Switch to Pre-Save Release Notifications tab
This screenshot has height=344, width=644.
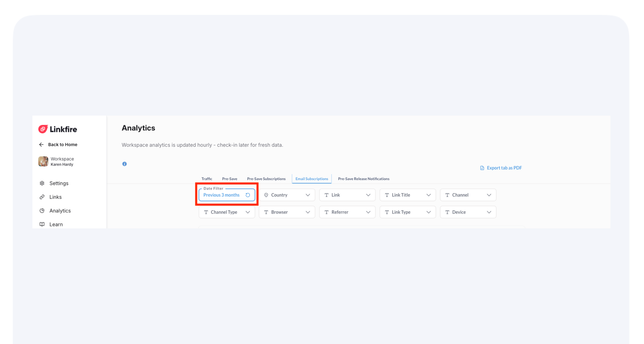tap(363, 179)
